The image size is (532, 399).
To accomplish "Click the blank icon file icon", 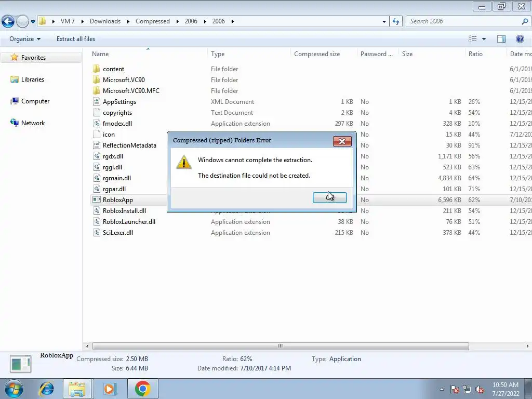I will pos(97,135).
